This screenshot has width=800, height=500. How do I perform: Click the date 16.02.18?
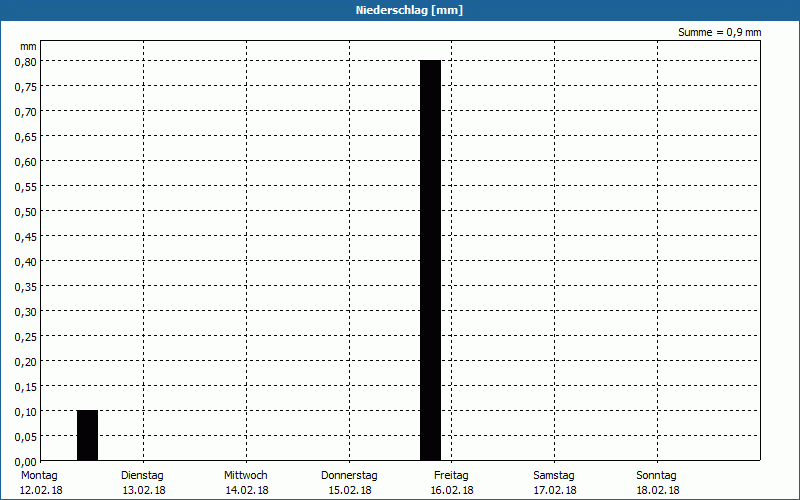[x=452, y=490]
